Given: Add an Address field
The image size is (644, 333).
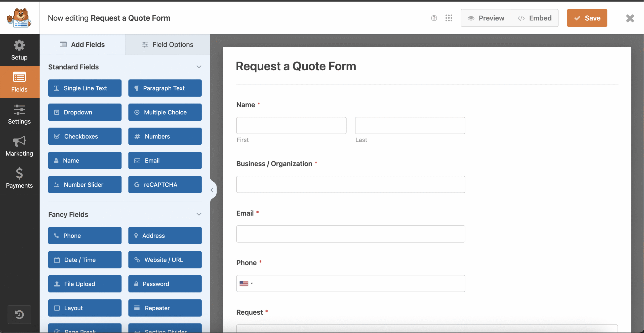Looking at the screenshot, I should point(165,236).
